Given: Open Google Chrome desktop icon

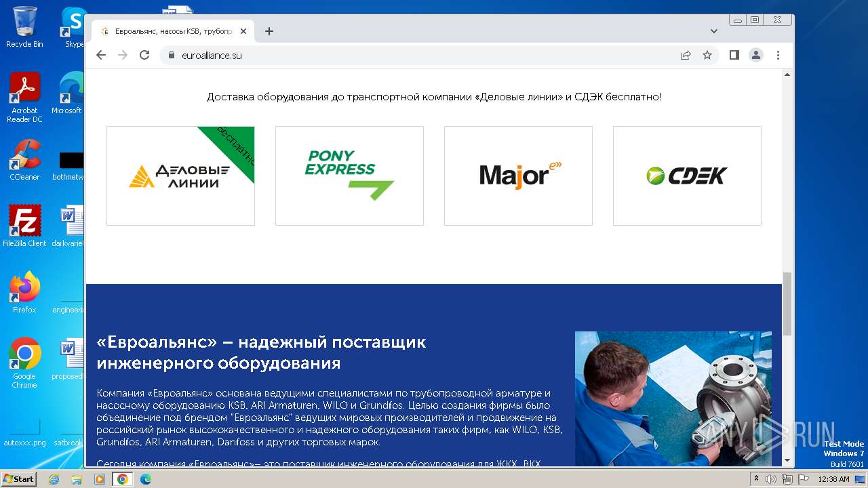Looking at the screenshot, I should [24, 363].
